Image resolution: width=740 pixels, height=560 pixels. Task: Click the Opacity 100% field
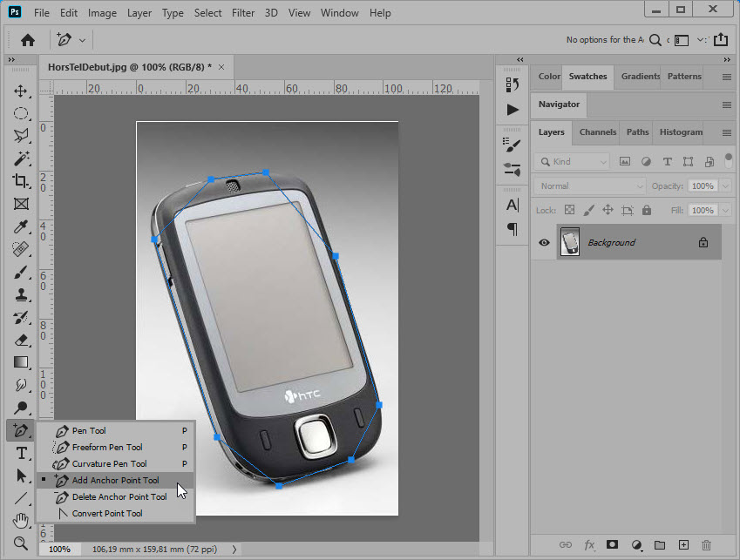703,186
